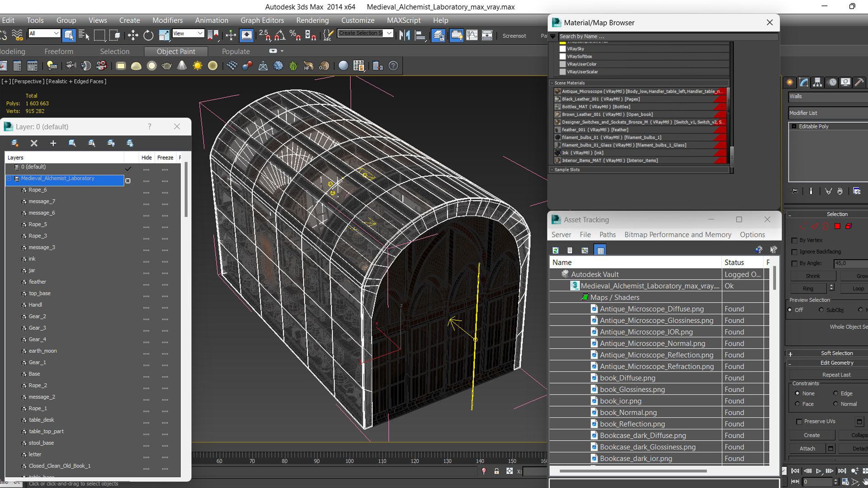The image size is (868, 488).
Task: Expand the Editable Poly stack entry
Action: pyautogui.click(x=794, y=127)
